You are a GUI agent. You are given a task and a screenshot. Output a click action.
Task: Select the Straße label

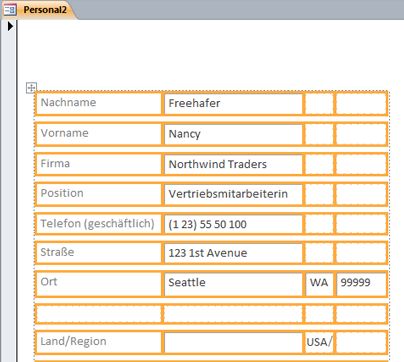tap(98, 253)
